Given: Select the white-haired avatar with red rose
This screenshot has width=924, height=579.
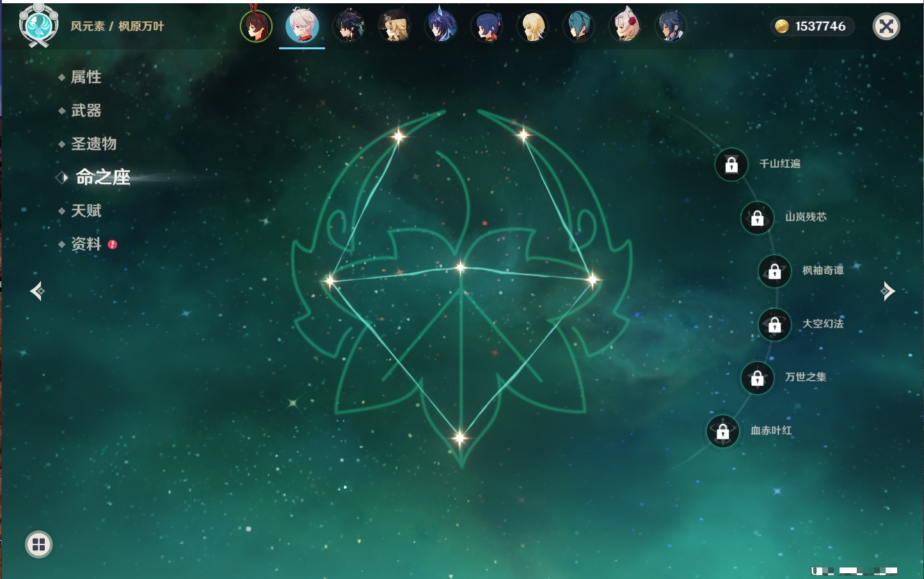Looking at the screenshot, I should click(x=625, y=26).
